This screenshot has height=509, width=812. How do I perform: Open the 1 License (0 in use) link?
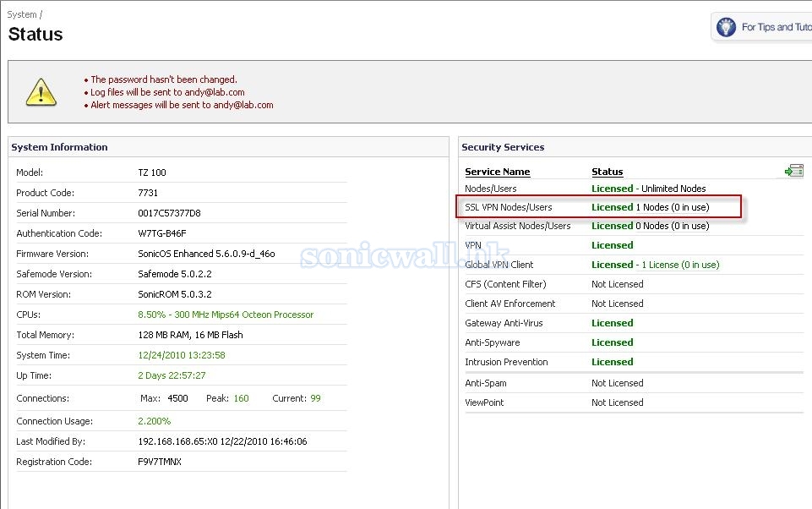tap(680, 265)
